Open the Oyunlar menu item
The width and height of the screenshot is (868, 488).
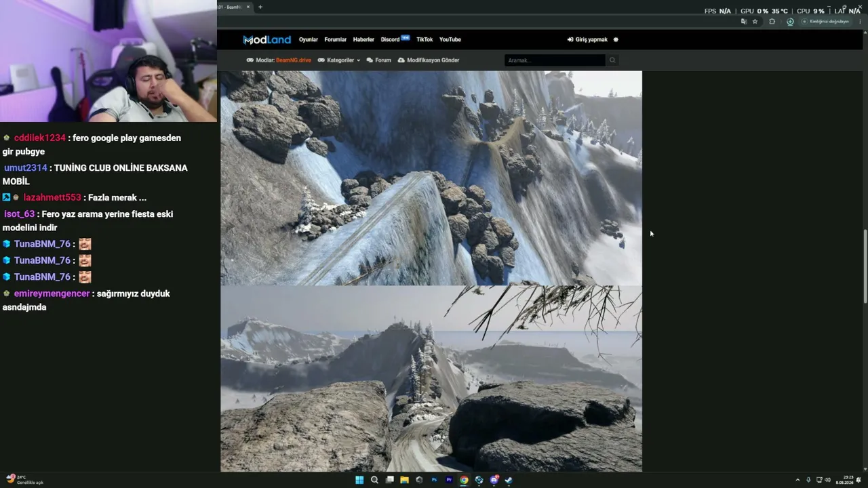pos(309,39)
